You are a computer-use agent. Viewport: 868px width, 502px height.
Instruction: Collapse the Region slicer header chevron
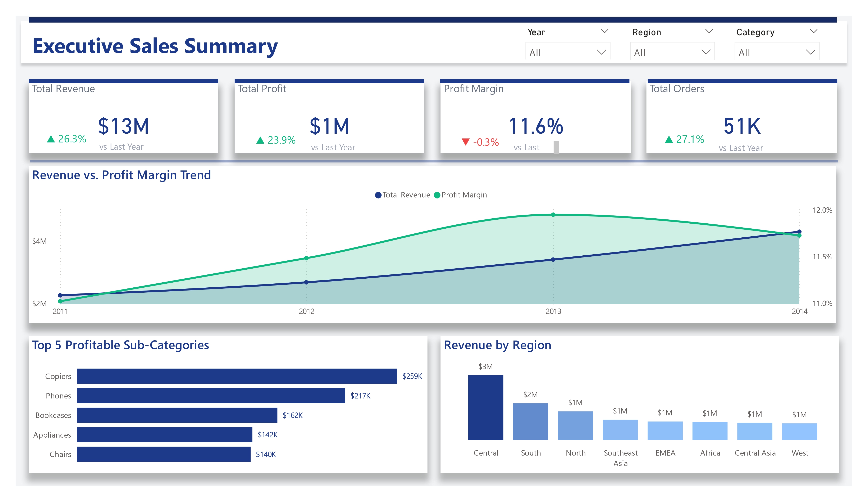709,31
